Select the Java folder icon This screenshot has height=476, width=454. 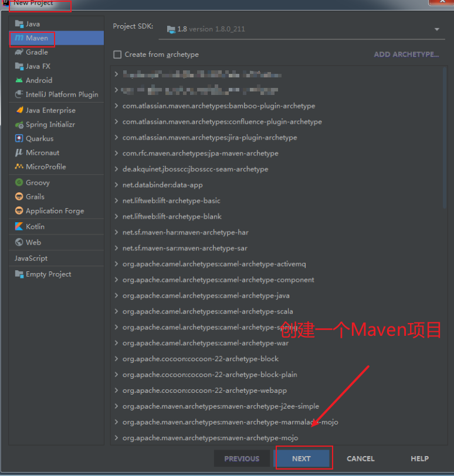point(19,23)
